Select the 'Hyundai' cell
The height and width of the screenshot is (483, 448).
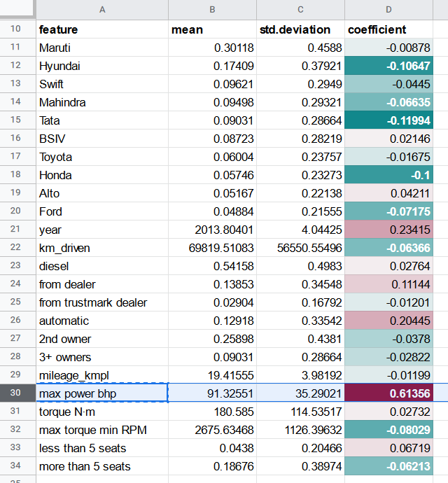tap(102, 66)
